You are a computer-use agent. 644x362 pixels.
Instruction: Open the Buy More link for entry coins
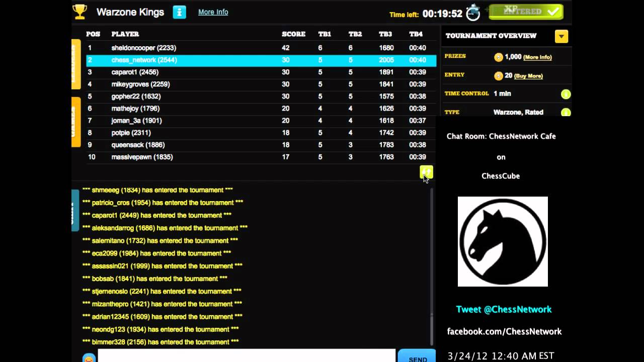click(528, 76)
